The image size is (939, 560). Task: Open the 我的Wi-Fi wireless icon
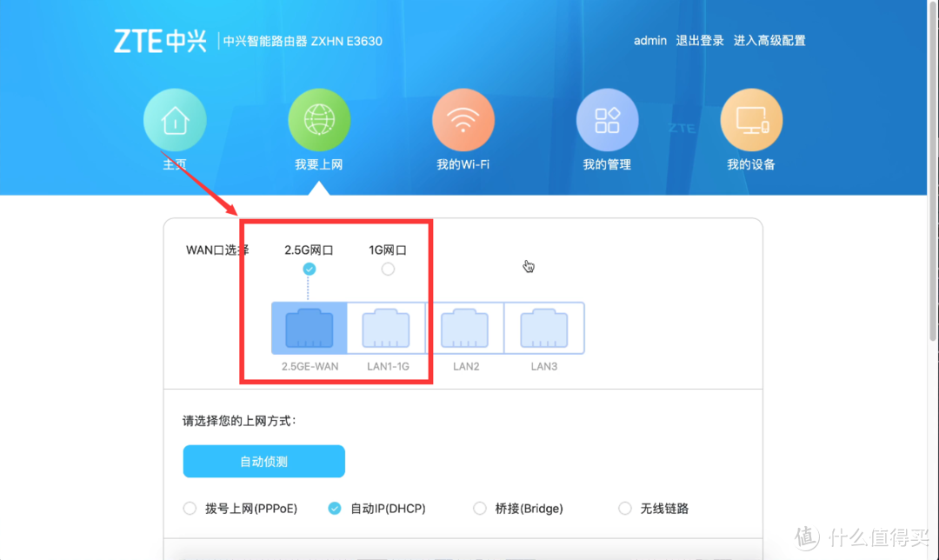click(463, 118)
